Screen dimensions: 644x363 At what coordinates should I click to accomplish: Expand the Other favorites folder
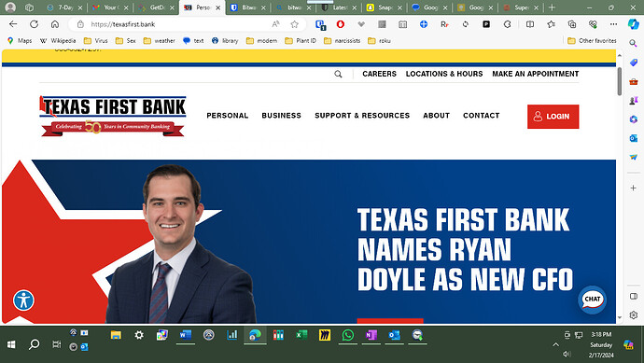point(592,41)
